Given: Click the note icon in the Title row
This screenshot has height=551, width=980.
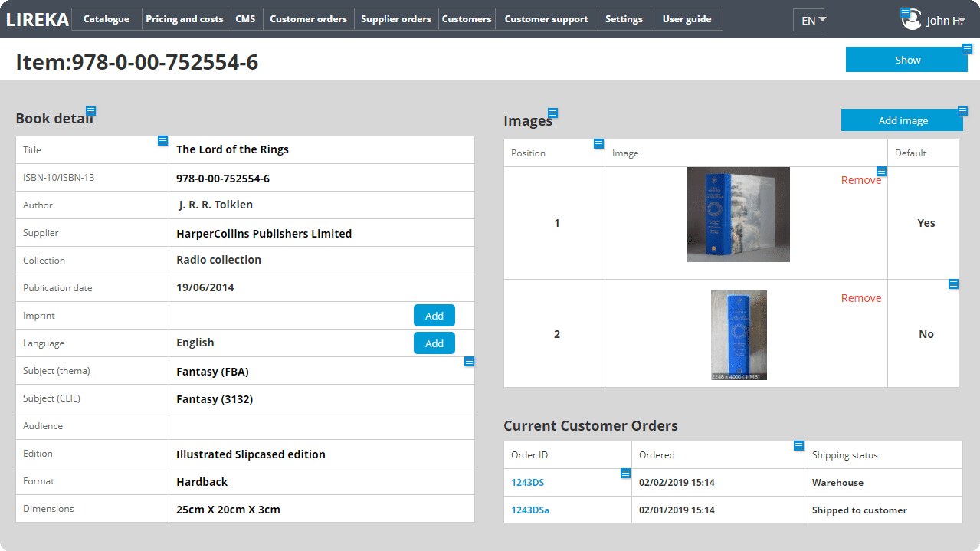Looking at the screenshot, I should 162,141.
